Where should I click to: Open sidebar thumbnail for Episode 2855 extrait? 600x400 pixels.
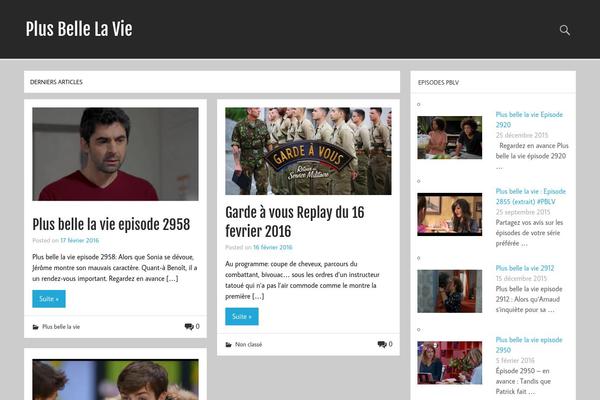(450, 214)
